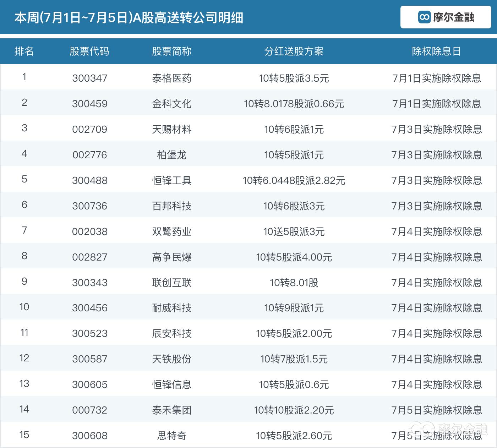Select the 排名 column header

[24, 51]
